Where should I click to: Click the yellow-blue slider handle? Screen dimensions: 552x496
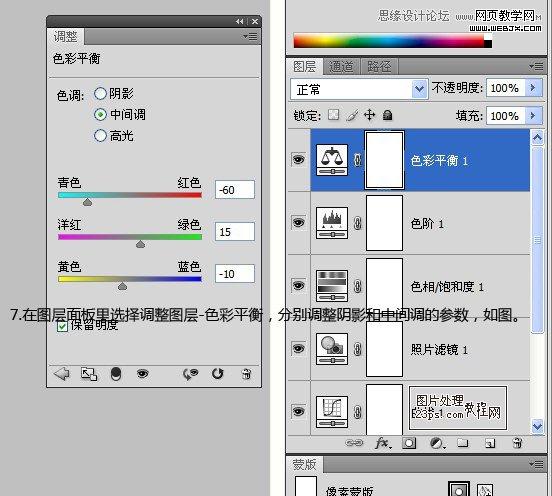point(123,286)
